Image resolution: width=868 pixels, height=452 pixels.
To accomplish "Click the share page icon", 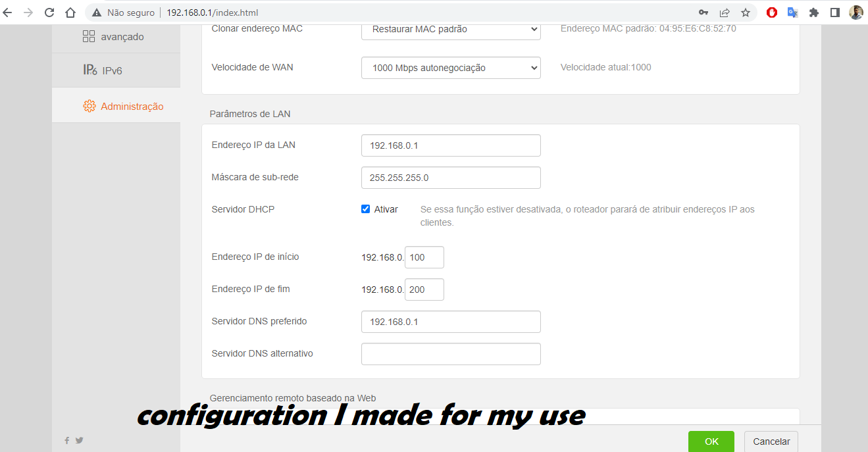I will [x=725, y=13].
